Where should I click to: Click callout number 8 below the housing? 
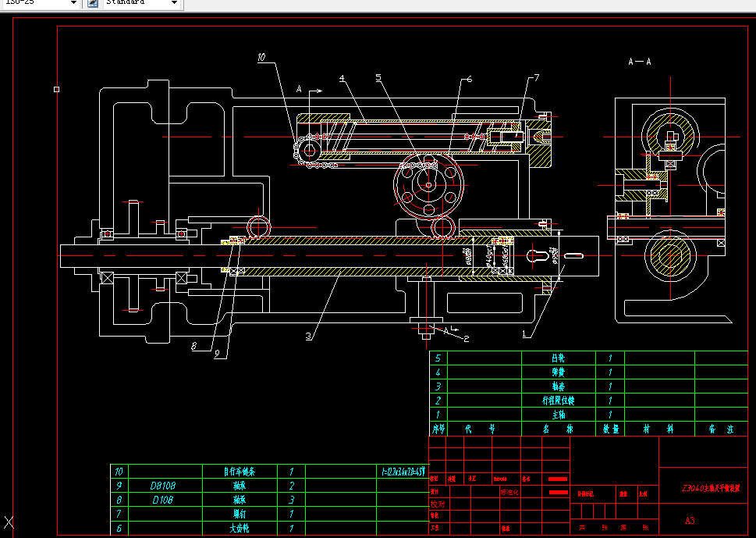tap(193, 345)
